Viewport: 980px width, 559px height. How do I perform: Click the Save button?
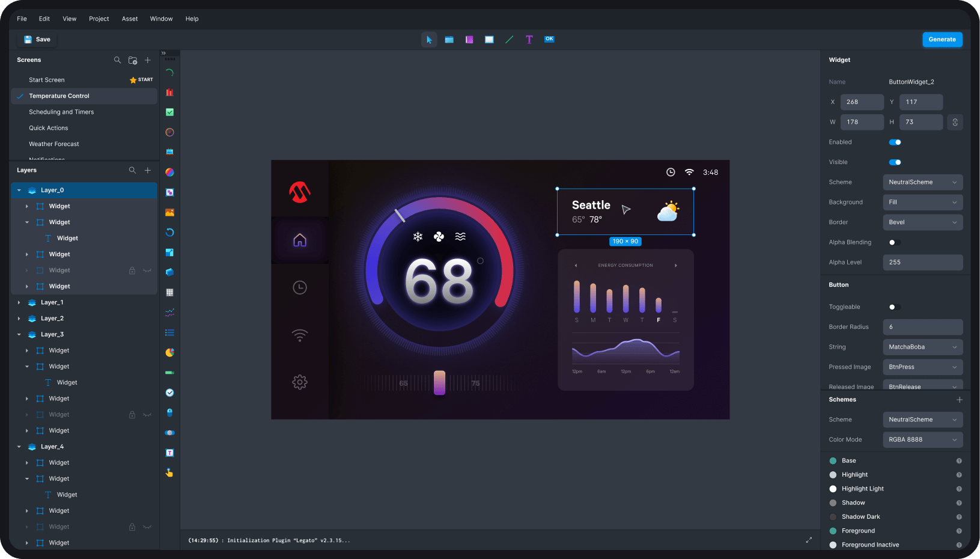pyautogui.click(x=37, y=40)
